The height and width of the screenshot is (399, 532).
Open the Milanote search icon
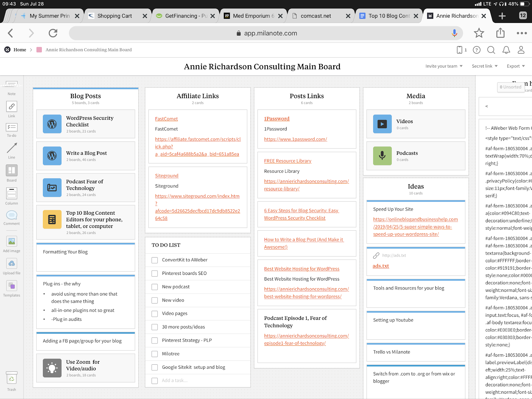[491, 50]
